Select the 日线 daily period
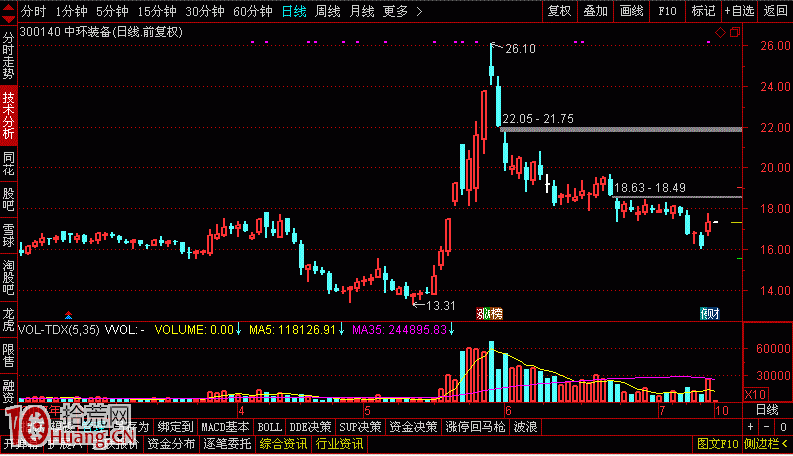This screenshot has width=793, height=456. (294, 11)
